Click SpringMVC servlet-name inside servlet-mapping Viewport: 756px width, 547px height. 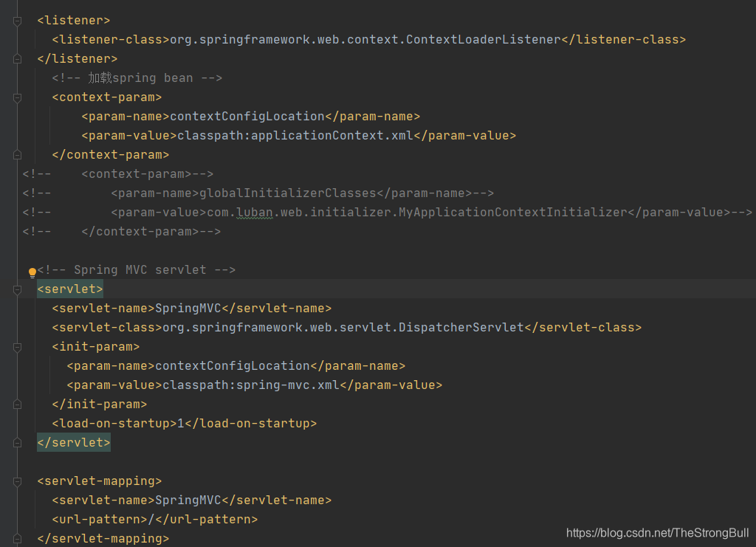coord(191,500)
